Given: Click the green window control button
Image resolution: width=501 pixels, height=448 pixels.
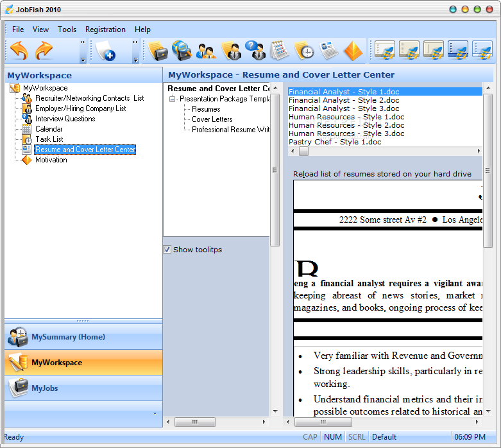Looking at the screenshot, I should pyautogui.click(x=477, y=9).
